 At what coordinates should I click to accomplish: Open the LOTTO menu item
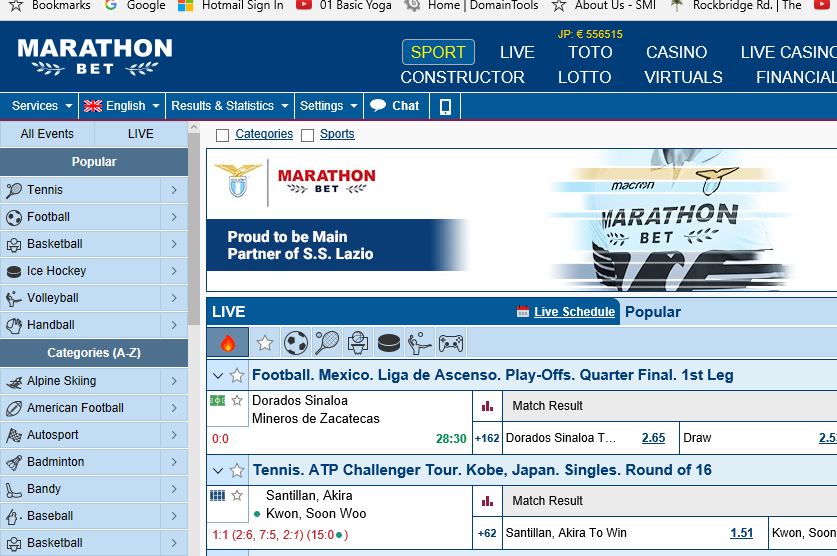tap(585, 77)
